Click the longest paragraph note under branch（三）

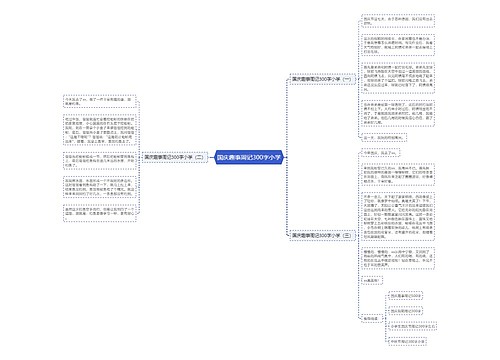click(398, 216)
